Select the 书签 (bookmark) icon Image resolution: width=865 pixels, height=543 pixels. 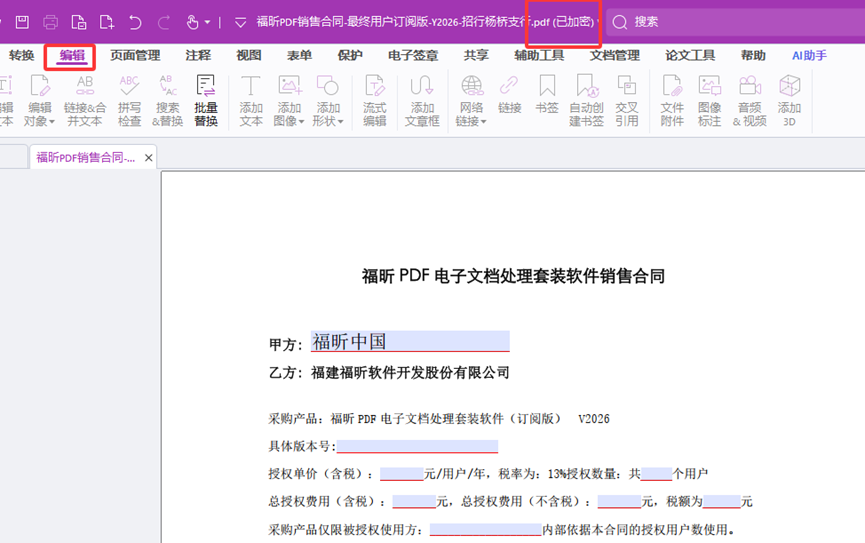(x=547, y=94)
